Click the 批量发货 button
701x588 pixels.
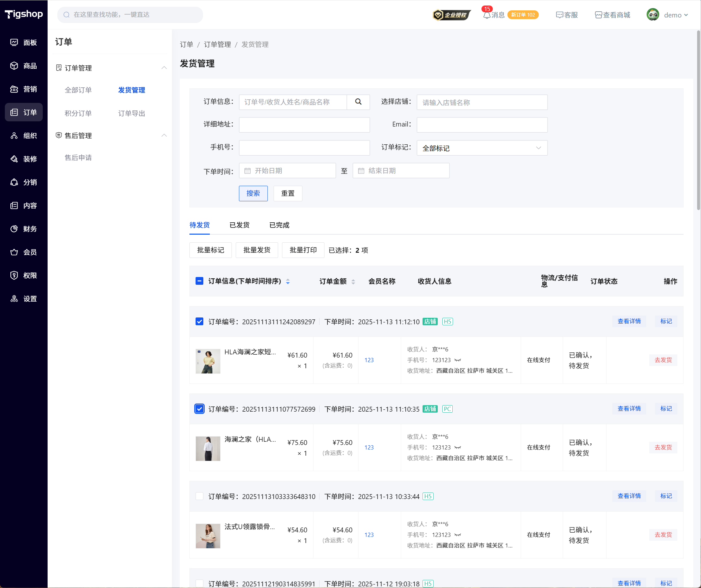257,250
